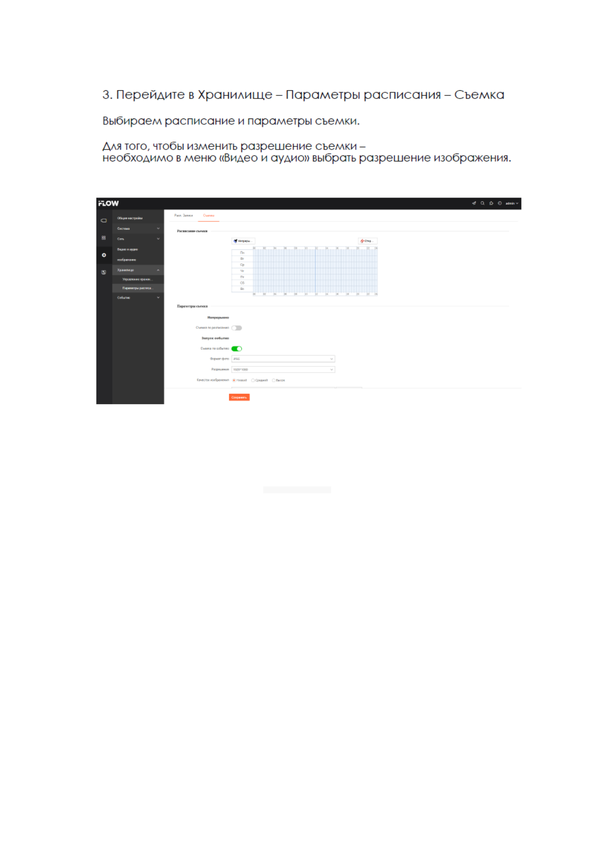Click the erase/clear schedule button
Viewport: 614px width, 868px height.
368,241
